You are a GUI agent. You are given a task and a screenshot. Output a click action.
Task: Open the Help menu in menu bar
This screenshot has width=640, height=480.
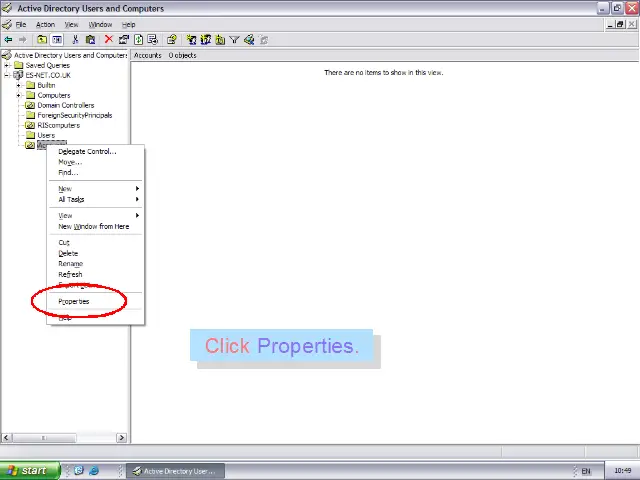coord(129,24)
